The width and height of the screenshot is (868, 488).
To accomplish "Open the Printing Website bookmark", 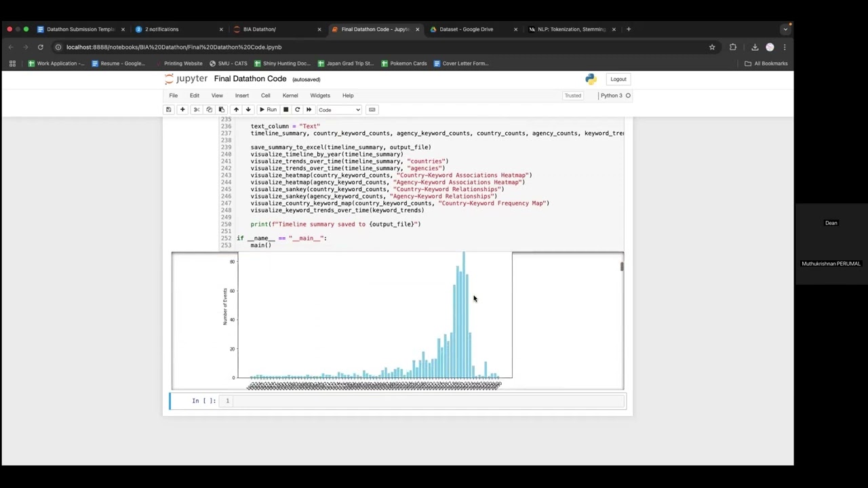I will 178,64.
